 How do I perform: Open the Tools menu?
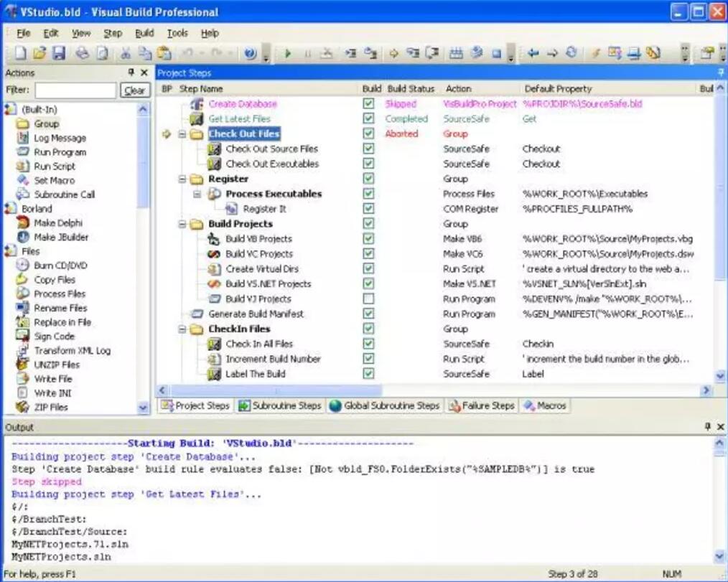(177, 33)
